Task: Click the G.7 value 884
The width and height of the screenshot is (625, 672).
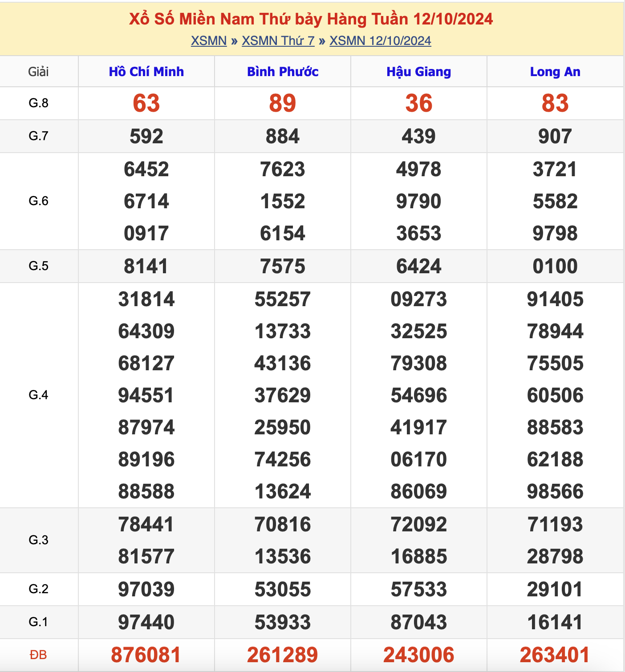Action: [283, 136]
